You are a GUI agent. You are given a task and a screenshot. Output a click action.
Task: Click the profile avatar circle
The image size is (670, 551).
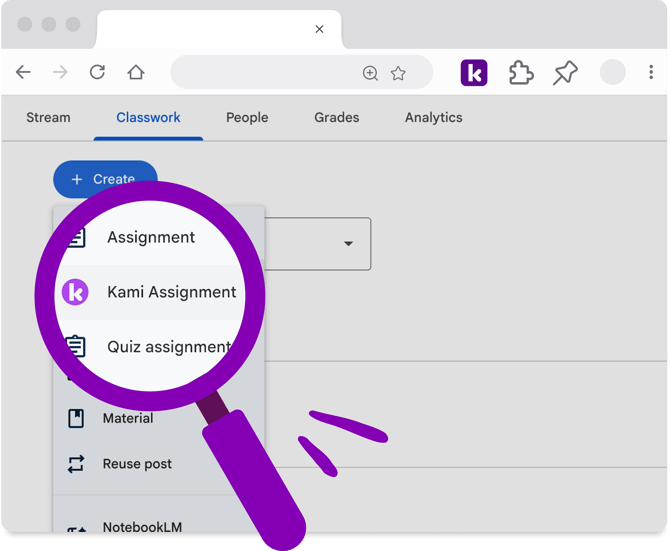pyautogui.click(x=612, y=72)
